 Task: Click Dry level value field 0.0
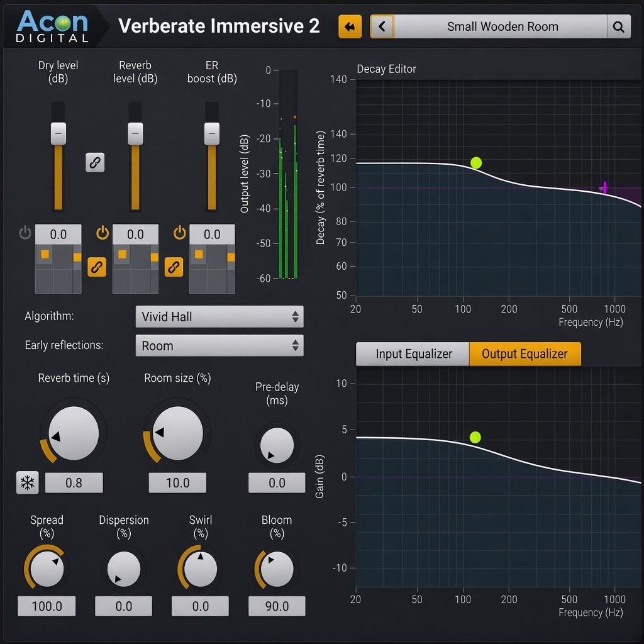click(58, 234)
